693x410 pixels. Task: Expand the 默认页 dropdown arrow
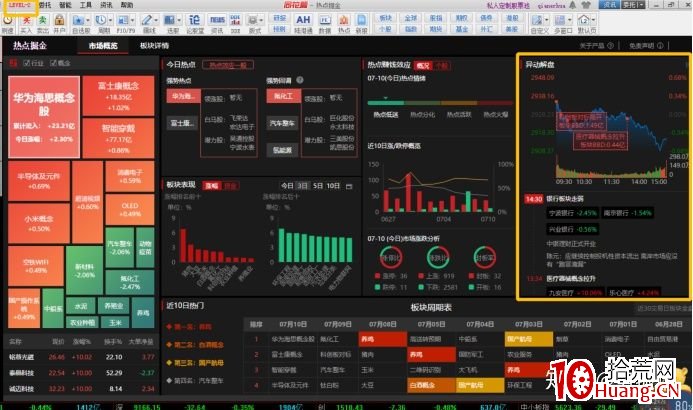pyautogui.click(x=594, y=20)
